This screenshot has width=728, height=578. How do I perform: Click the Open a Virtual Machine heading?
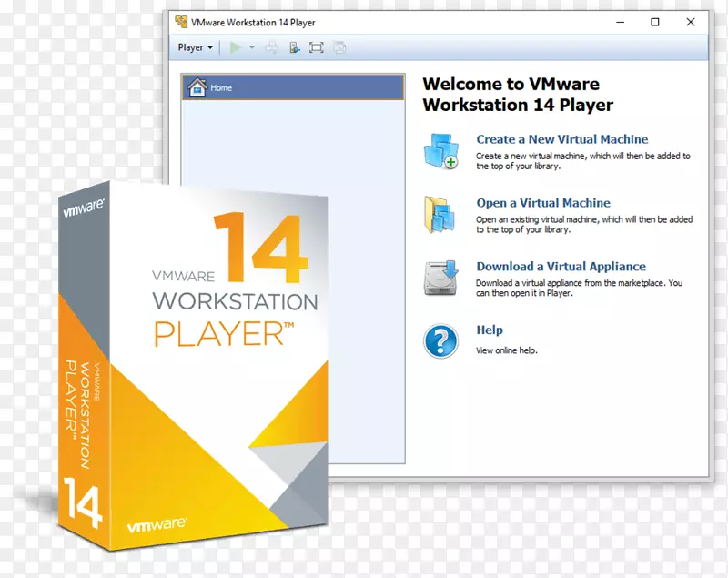pyautogui.click(x=543, y=203)
